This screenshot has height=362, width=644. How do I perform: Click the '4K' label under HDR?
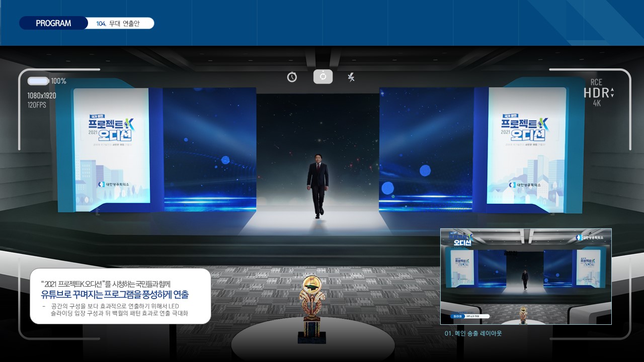click(x=597, y=104)
